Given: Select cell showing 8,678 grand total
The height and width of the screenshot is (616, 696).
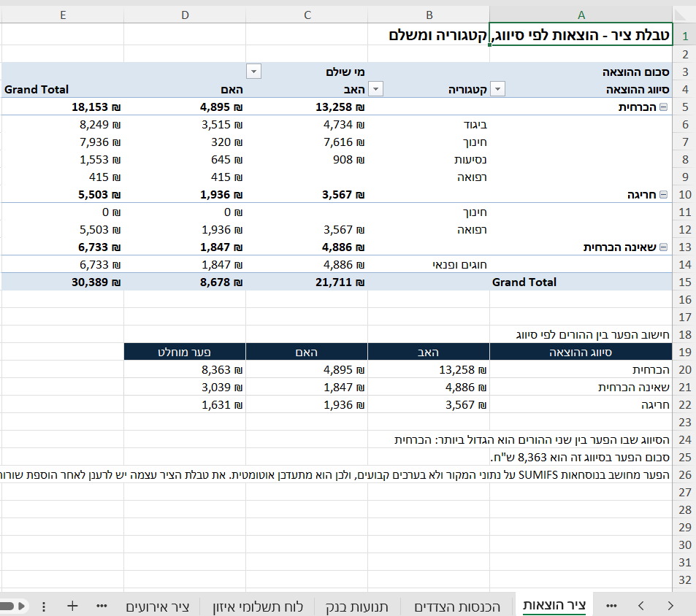Looking at the screenshot, I should 185,282.
